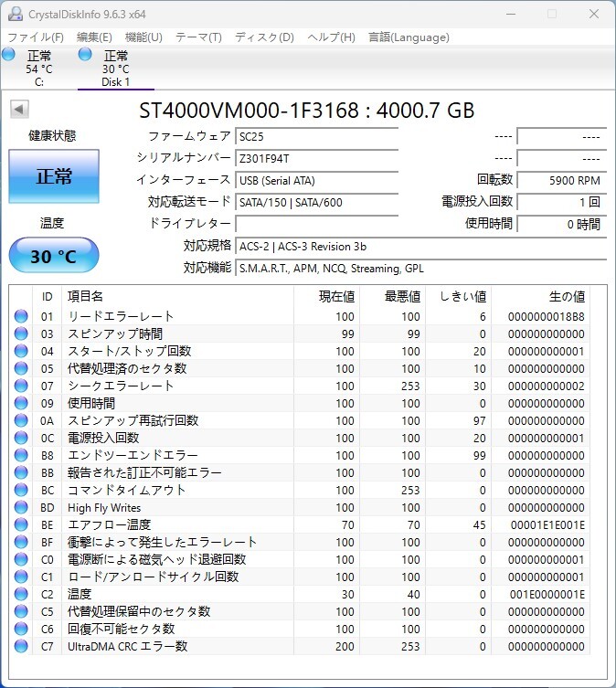Viewport: 616px width, 688px height.
Task: Click status orb for 電源断による磁気ヘッド退避回数 row
Action: tap(21, 559)
